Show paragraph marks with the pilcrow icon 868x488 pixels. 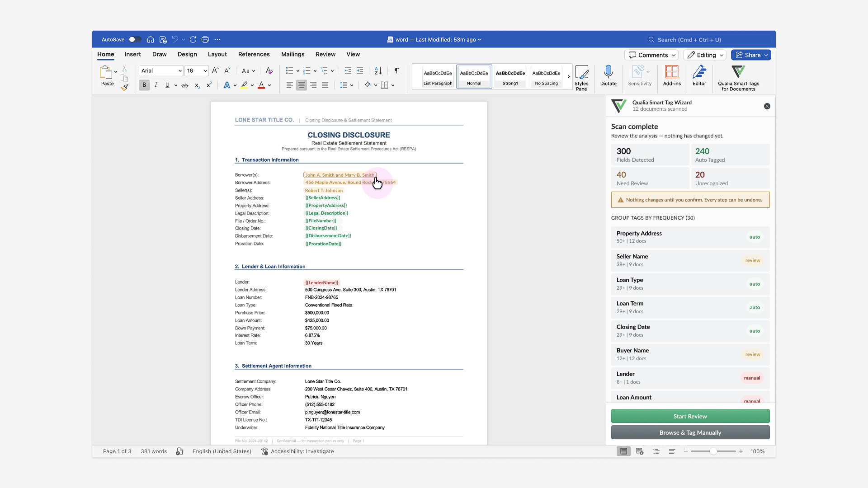(396, 70)
